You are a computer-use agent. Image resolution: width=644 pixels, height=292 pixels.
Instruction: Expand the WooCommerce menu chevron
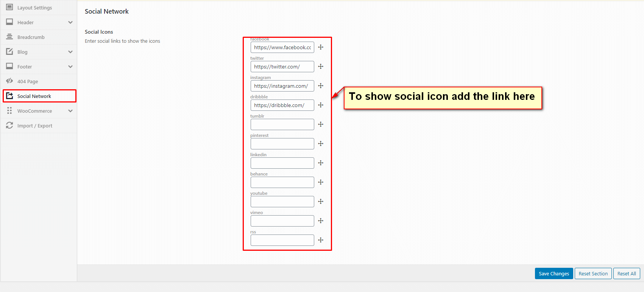(70, 111)
